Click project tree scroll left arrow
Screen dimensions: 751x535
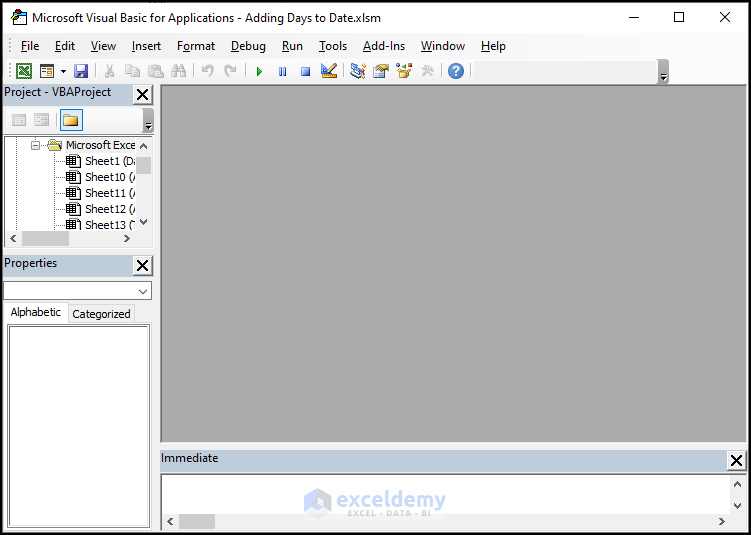coord(13,238)
